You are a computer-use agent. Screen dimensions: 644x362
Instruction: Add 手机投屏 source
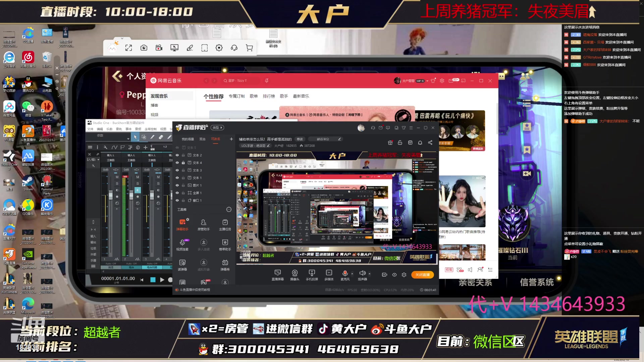point(312,275)
